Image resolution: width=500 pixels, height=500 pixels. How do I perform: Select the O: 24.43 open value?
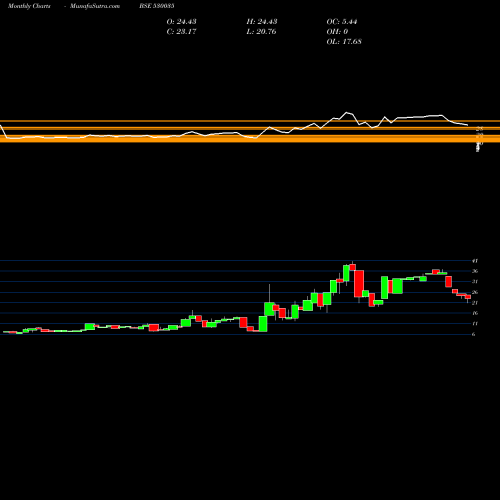point(181,22)
